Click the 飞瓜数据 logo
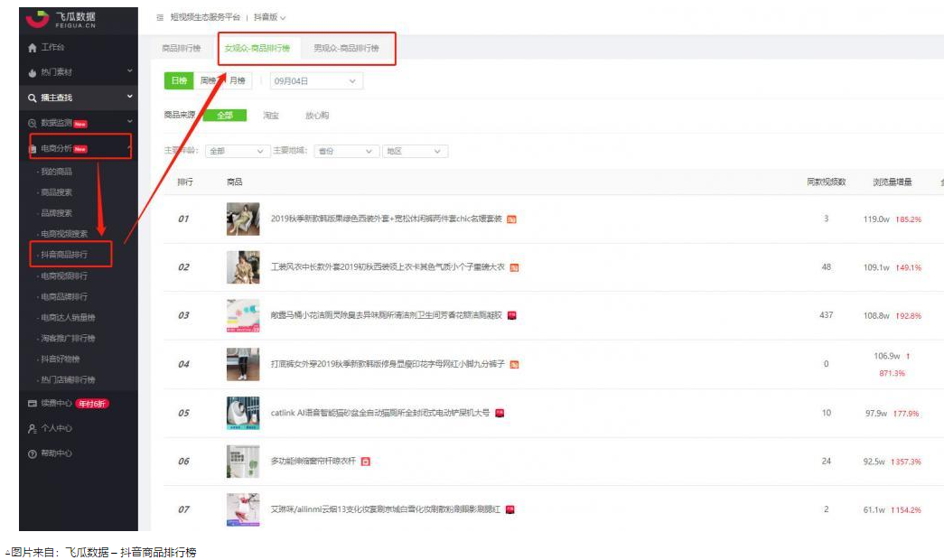This screenshot has height=560, width=944. (61, 19)
